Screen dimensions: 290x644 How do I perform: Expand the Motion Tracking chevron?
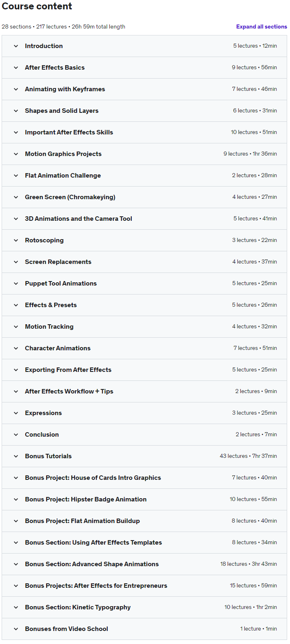point(16,327)
